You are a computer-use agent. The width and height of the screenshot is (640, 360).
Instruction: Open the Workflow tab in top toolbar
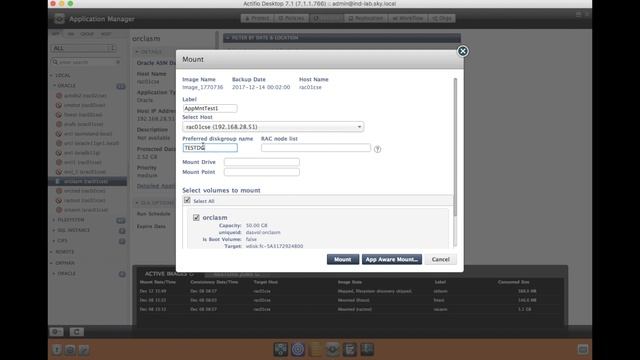point(408,18)
